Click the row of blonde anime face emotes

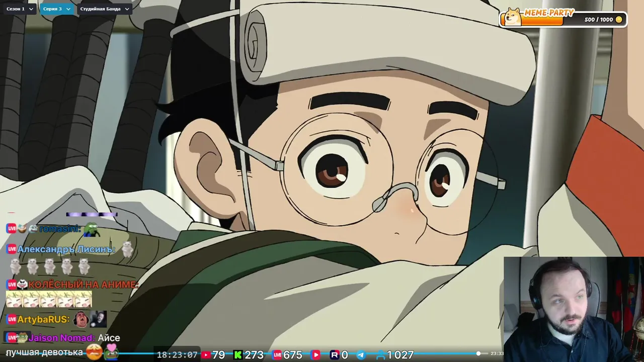[49, 299]
